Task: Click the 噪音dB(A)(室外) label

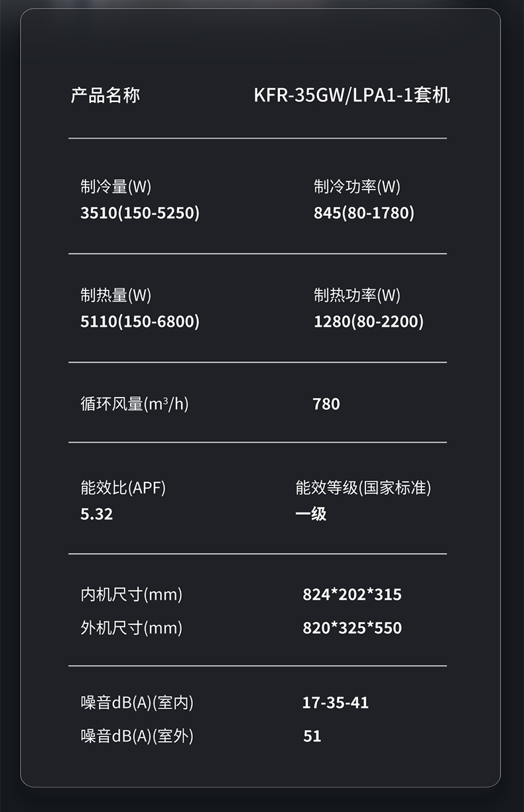Action: pos(137,736)
